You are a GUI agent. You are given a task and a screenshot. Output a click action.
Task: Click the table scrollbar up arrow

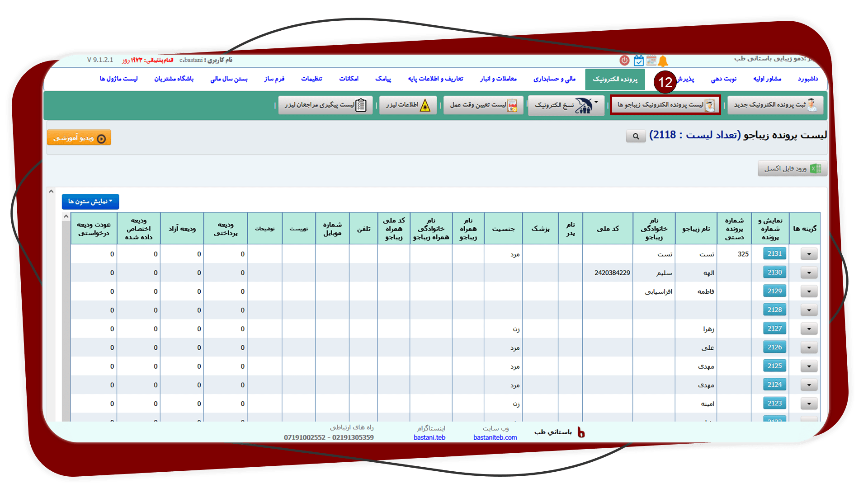(x=66, y=216)
